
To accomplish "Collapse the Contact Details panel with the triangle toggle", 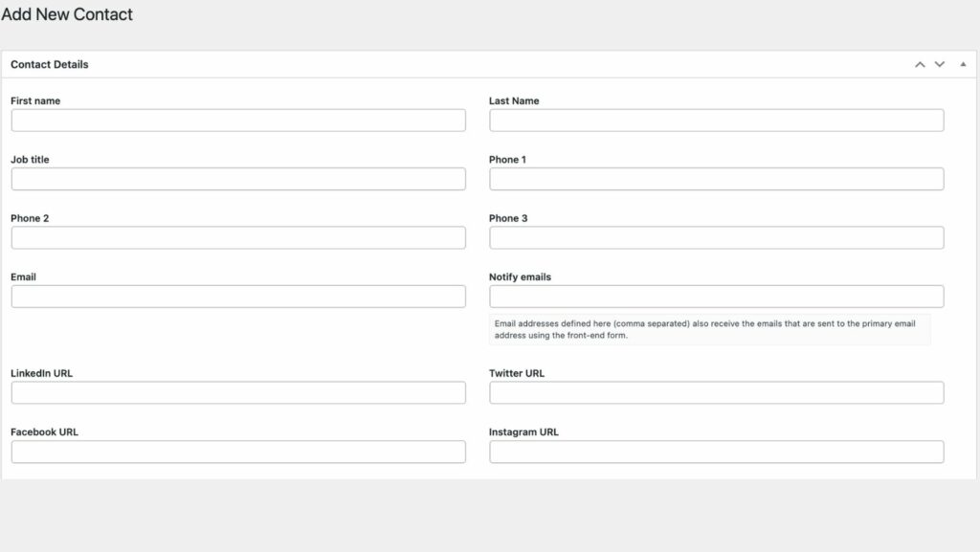I will click(x=963, y=64).
